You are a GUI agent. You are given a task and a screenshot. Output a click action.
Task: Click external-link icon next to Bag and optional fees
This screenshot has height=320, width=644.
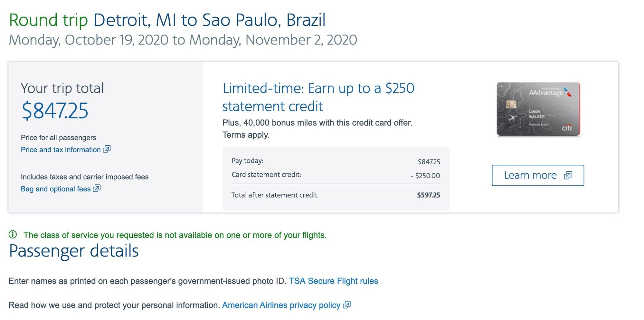[97, 188]
